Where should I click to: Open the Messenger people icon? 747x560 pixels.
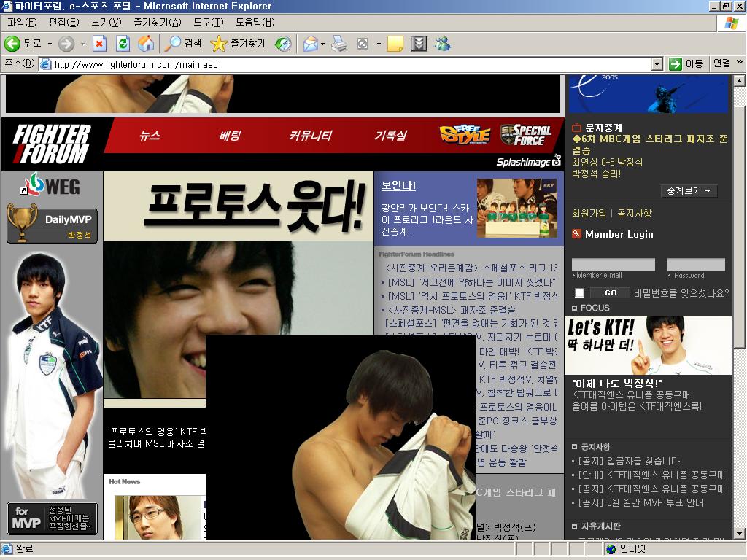tap(443, 44)
